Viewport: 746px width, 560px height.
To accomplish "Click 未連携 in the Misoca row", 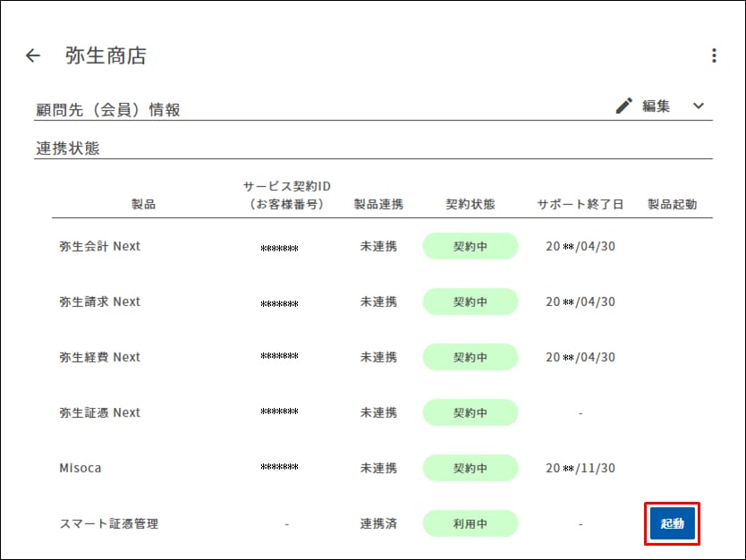I will tap(378, 468).
